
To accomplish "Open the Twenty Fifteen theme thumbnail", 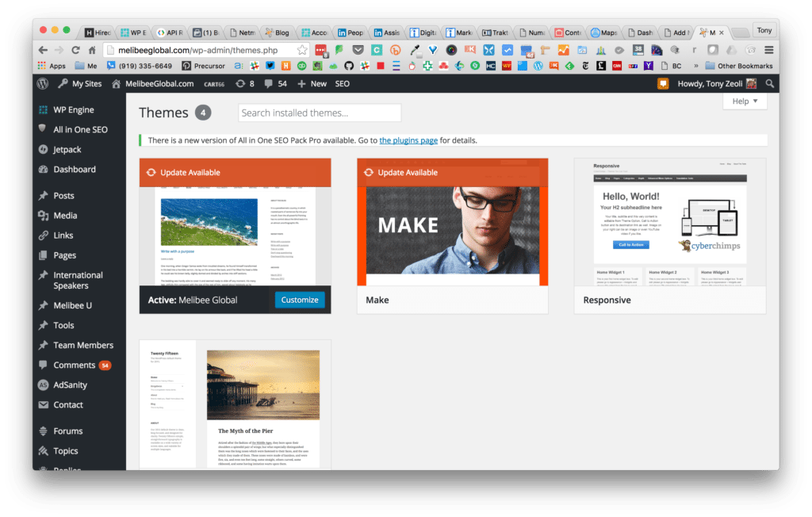I will pyautogui.click(x=235, y=405).
